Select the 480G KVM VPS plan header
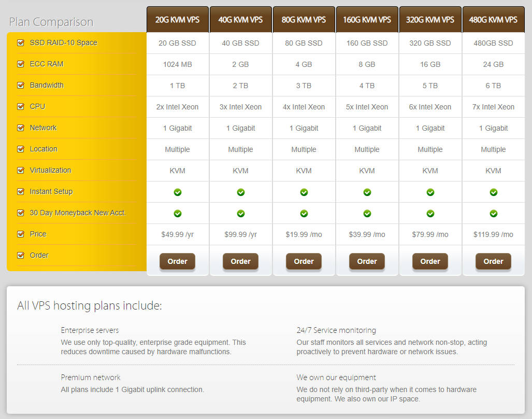 494,20
